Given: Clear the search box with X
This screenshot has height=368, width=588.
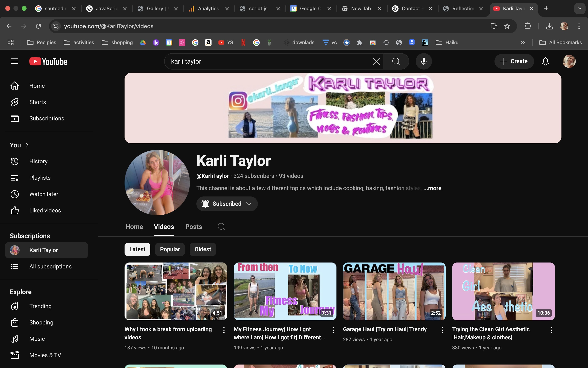Looking at the screenshot, I should [376, 61].
